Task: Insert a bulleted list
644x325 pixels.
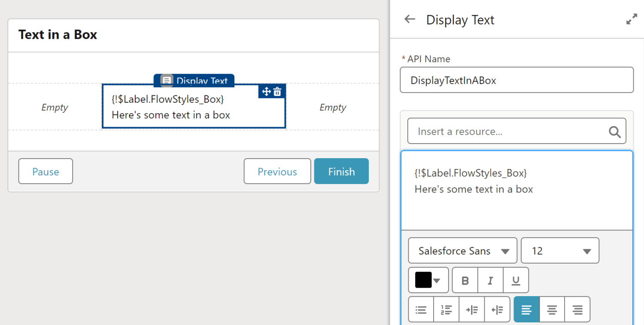Action: point(421,309)
